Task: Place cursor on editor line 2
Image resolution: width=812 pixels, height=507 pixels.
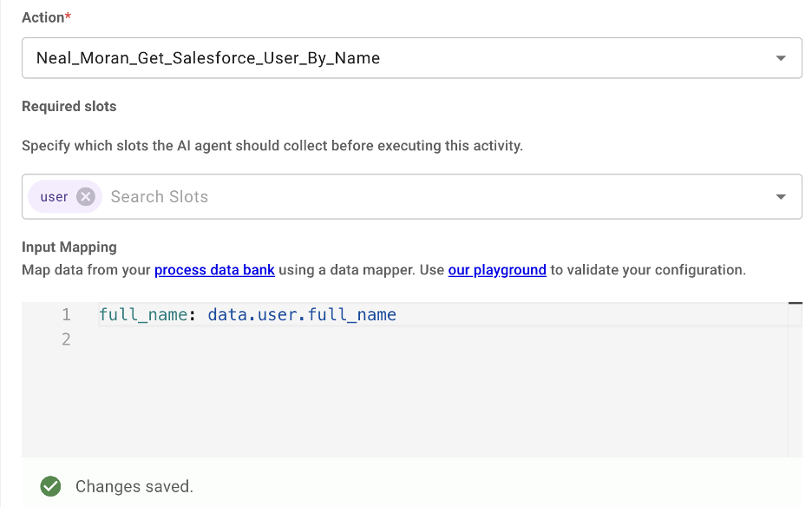Action: 442,339
